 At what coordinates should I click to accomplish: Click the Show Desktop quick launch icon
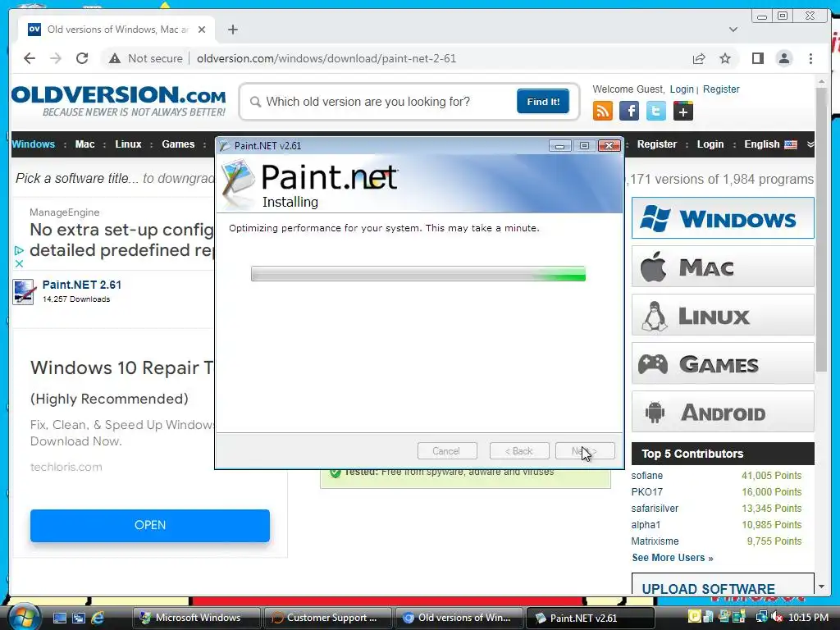(x=59, y=618)
